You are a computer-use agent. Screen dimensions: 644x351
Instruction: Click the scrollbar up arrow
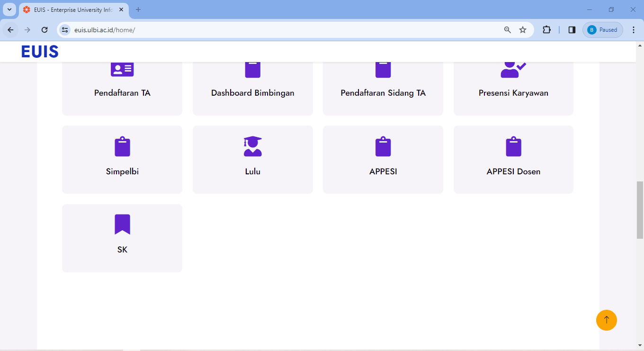(x=640, y=45)
